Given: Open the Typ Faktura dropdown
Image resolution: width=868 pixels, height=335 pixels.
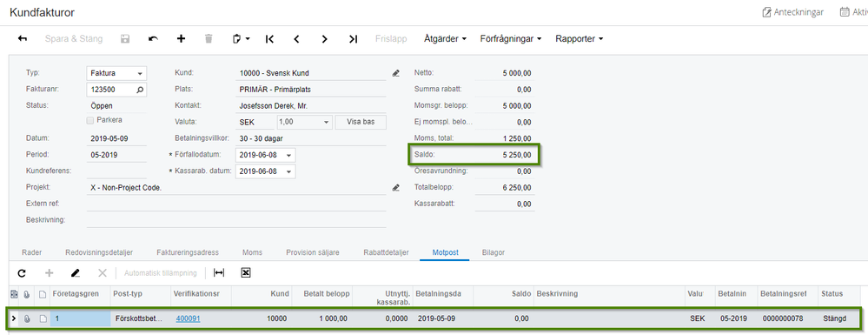Looking at the screenshot, I should [x=140, y=73].
